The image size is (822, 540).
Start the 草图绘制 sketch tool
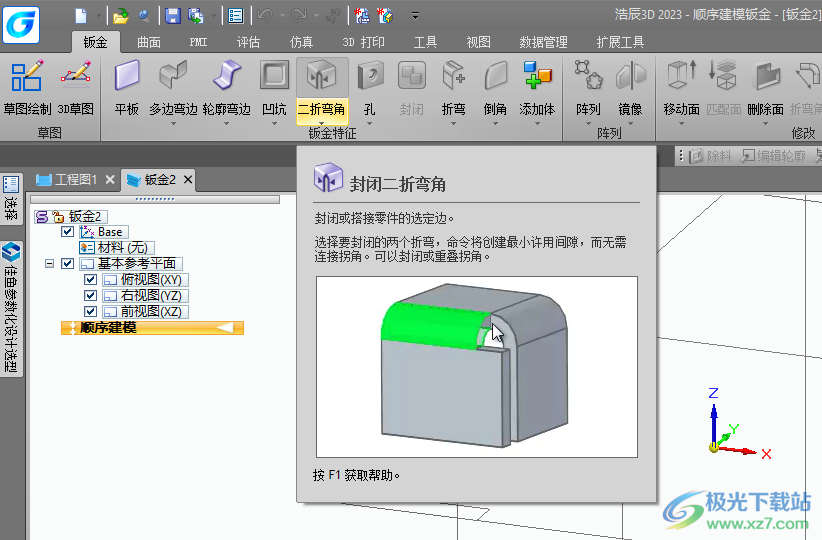coord(27,88)
